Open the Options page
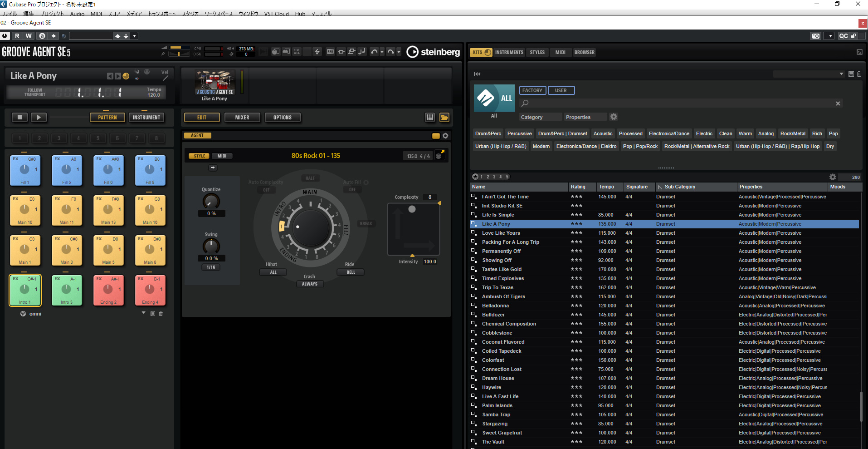The width and height of the screenshot is (868, 449). (x=283, y=117)
